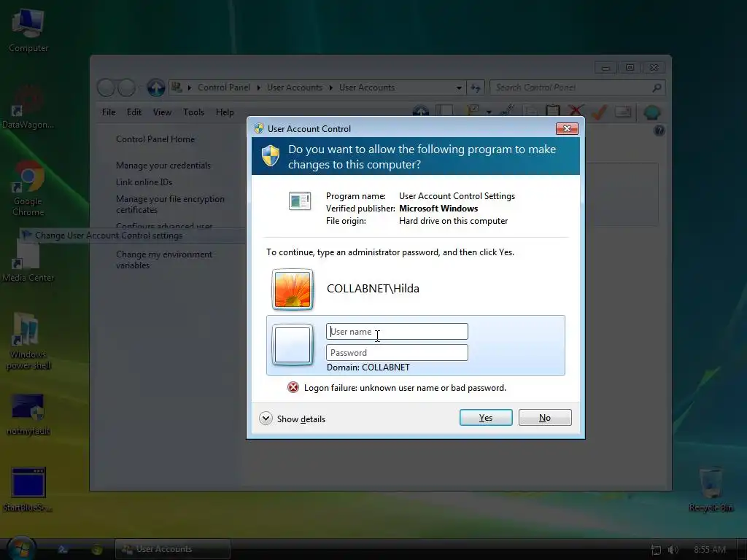Launch Google Chrome from the desktop

click(x=28, y=188)
